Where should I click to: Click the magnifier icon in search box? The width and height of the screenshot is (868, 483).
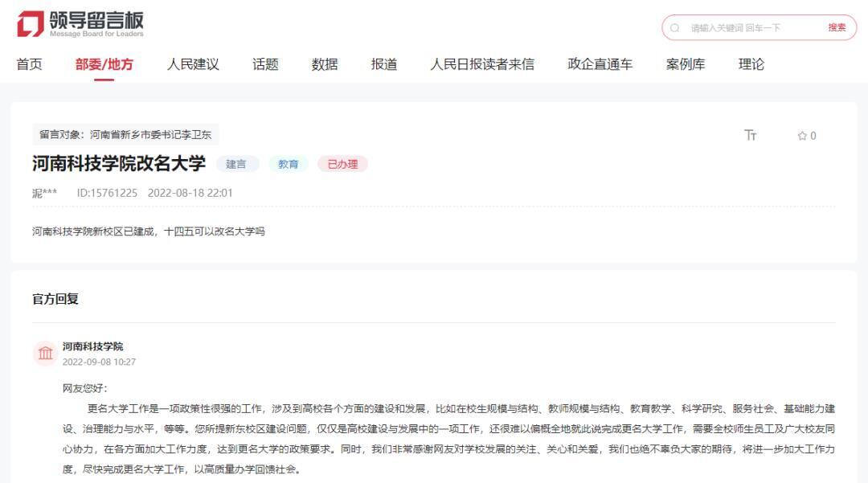675,27
